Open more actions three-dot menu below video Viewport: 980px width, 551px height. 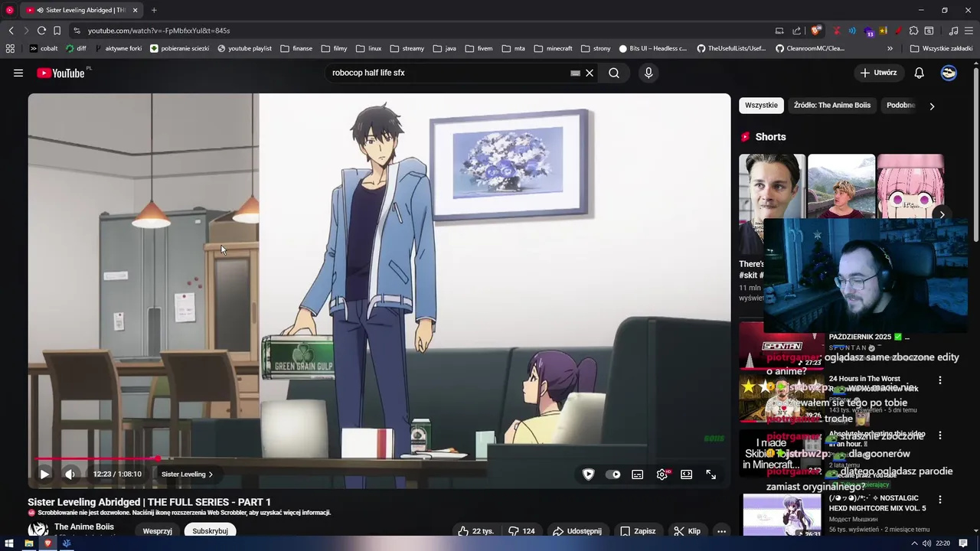tap(721, 531)
